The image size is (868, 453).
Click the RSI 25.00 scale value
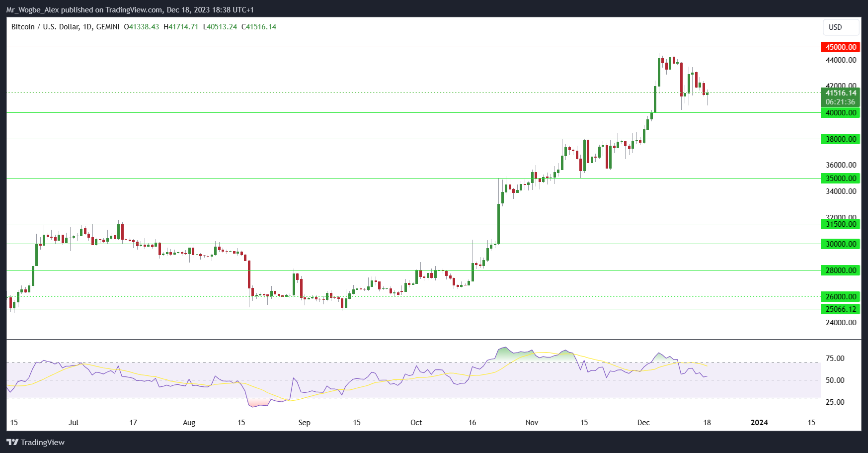coord(835,402)
